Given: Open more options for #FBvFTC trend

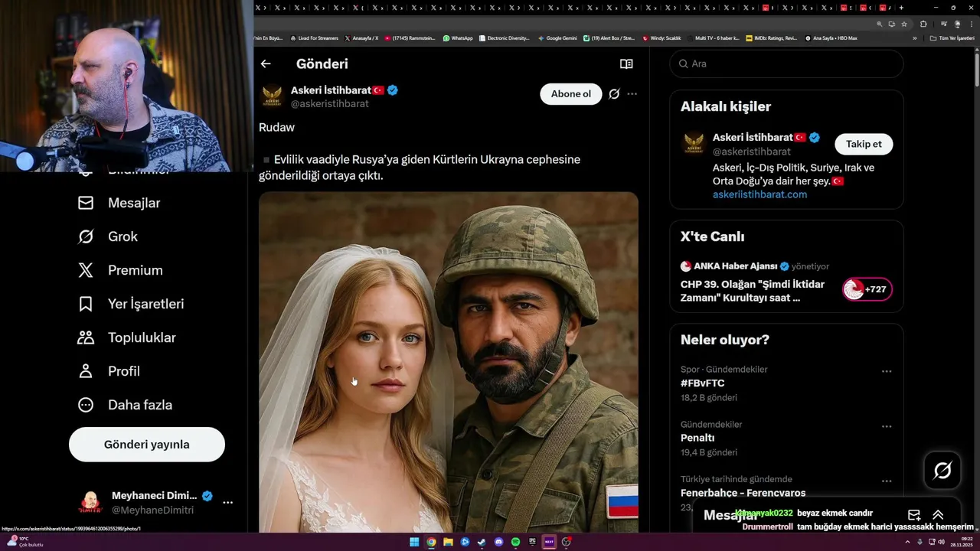Looking at the screenshot, I should 887,371.
